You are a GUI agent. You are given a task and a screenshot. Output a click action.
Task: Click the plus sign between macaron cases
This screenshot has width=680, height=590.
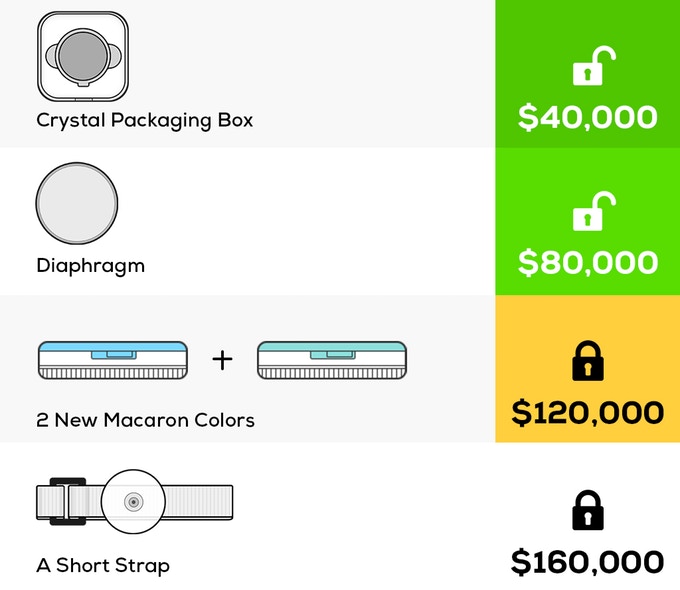coord(223,359)
